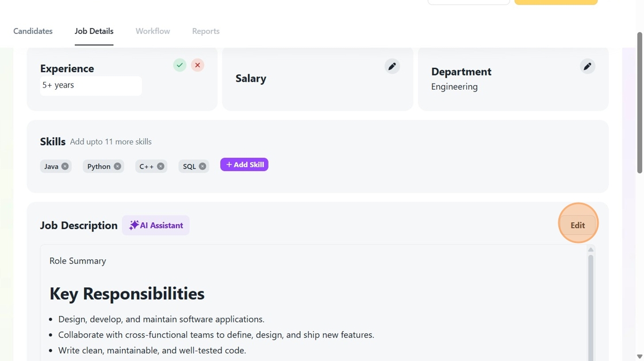Focus the Experience input showing 5+ years
Viewport: 644px width, 361px height.
click(x=91, y=86)
